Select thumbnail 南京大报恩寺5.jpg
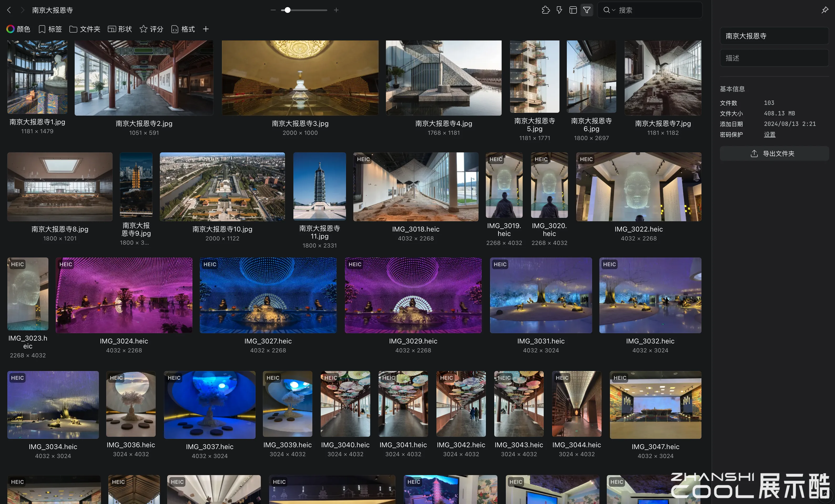This screenshot has height=504, width=835. tap(535, 76)
